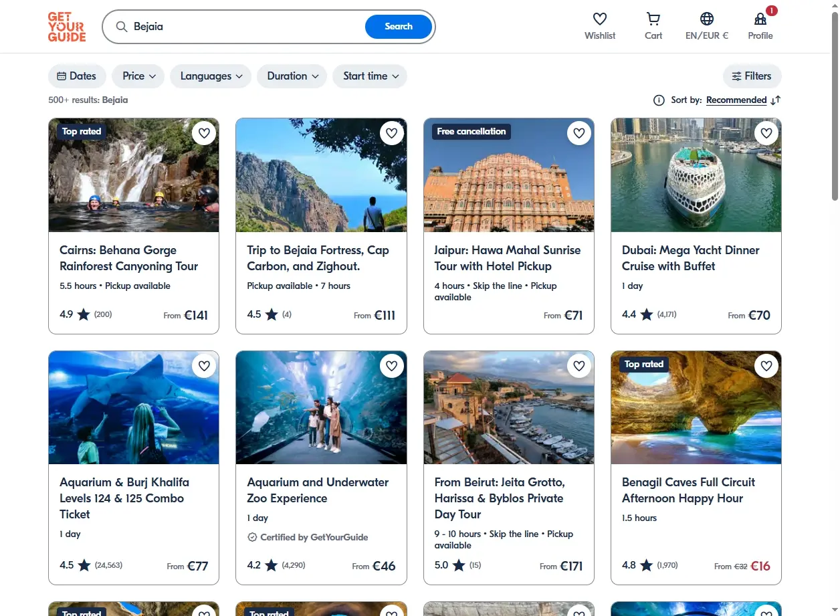The height and width of the screenshot is (616, 840).
Task: Open the Dates filter
Action: tap(77, 76)
